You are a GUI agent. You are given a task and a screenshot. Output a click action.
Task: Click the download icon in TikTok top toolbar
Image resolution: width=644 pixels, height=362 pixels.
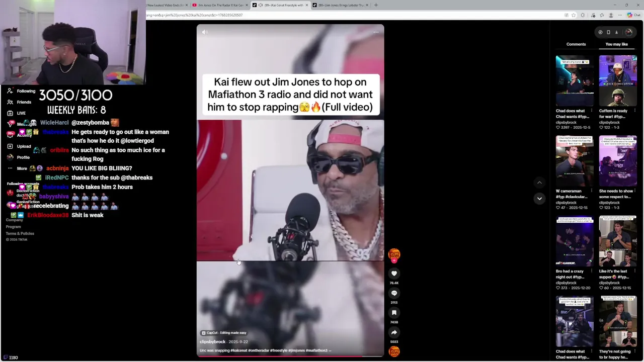[616, 32]
